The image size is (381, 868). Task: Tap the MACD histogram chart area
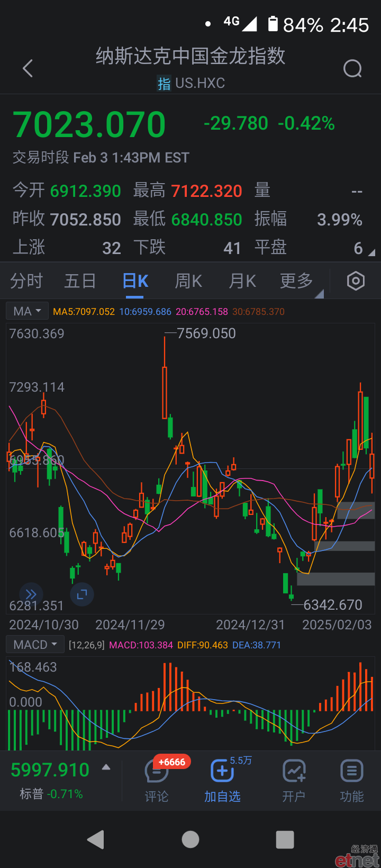click(x=190, y=704)
